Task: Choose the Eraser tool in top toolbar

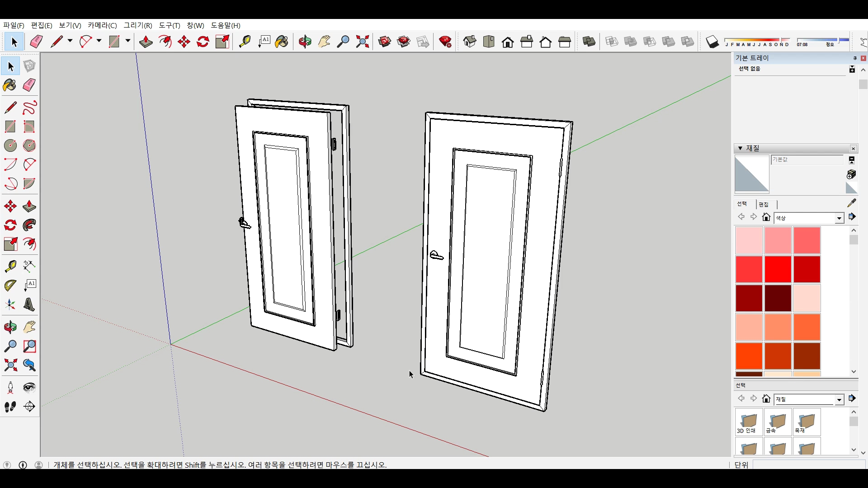Action: click(36, 42)
